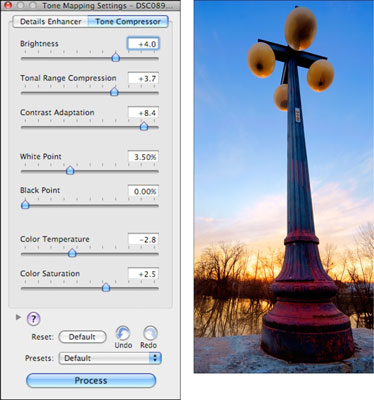This screenshot has height=400, width=374.
Task: Click the Contrast Adaptation slider handle
Action: click(144, 126)
